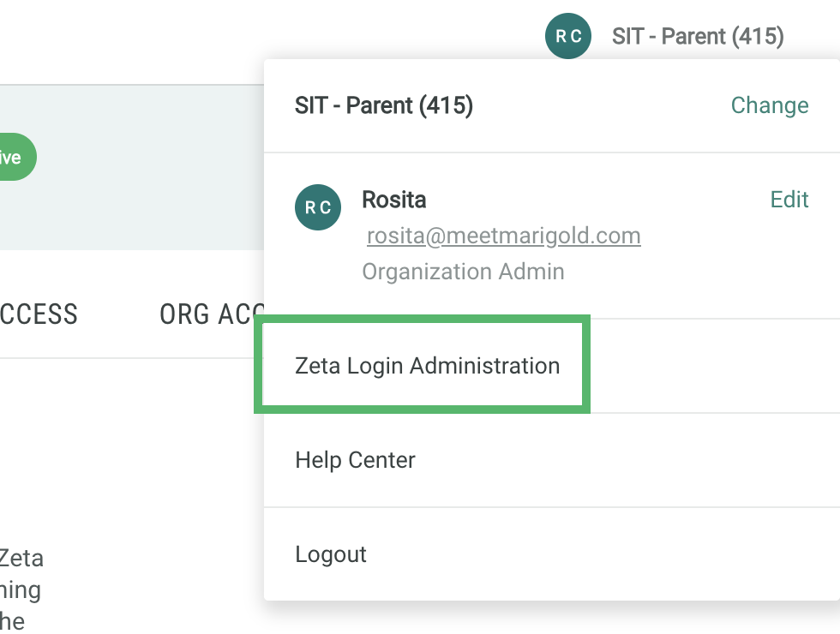Click the RC avatar in the top header

tap(568, 36)
